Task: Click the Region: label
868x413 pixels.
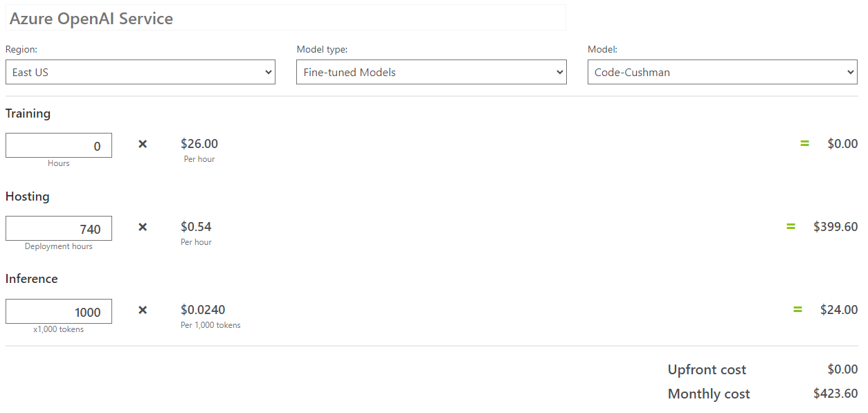Action: pyautogui.click(x=21, y=50)
